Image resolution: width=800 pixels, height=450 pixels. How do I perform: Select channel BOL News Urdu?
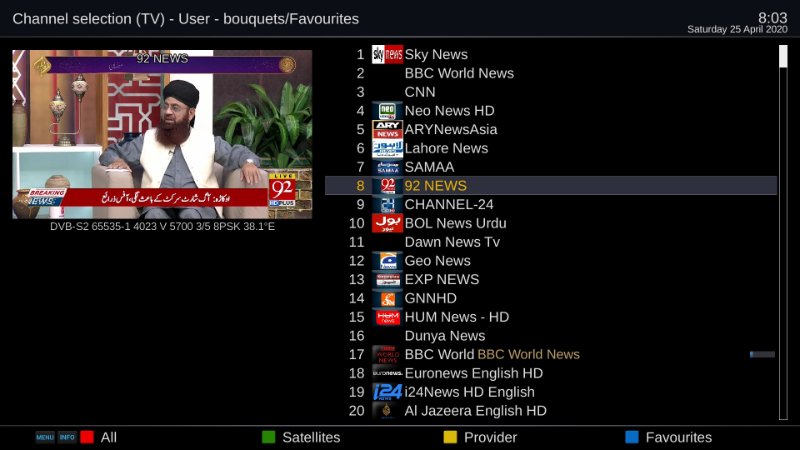tap(551, 223)
